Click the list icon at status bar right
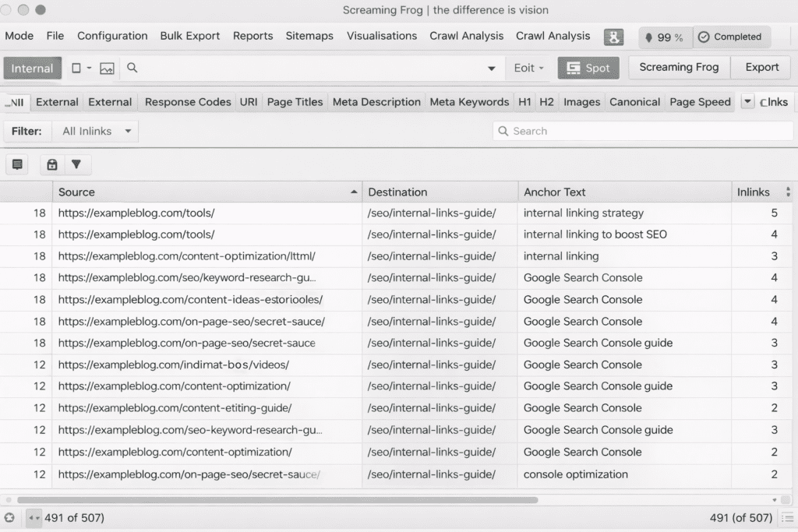The width and height of the screenshot is (798, 532). coord(787,518)
